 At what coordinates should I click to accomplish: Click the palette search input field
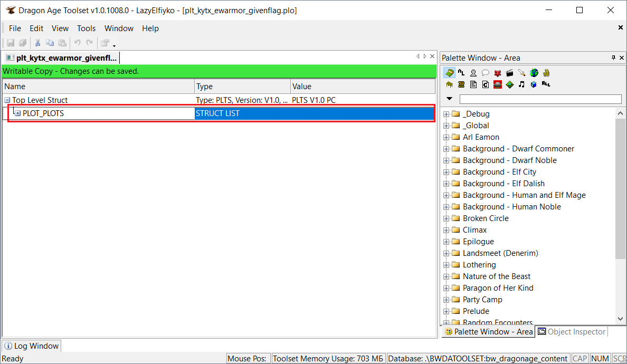coord(540,99)
